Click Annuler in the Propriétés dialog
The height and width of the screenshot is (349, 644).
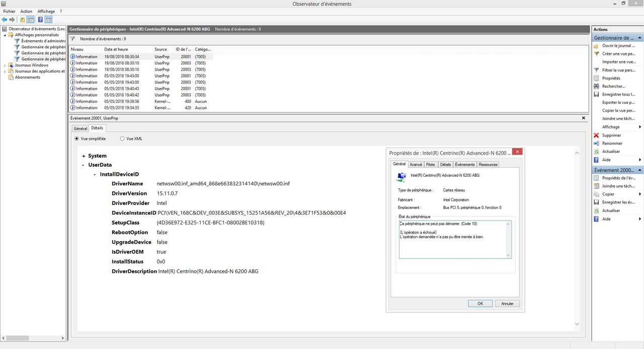(508, 303)
